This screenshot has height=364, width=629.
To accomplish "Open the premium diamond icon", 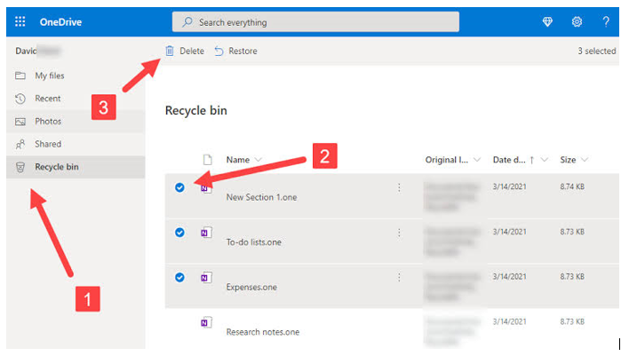I will pos(547,21).
